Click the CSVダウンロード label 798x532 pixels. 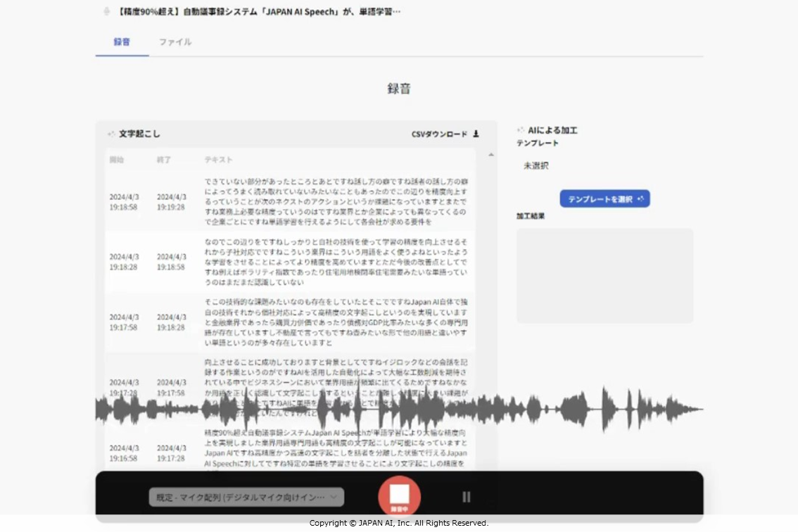click(x=439, y=134)
